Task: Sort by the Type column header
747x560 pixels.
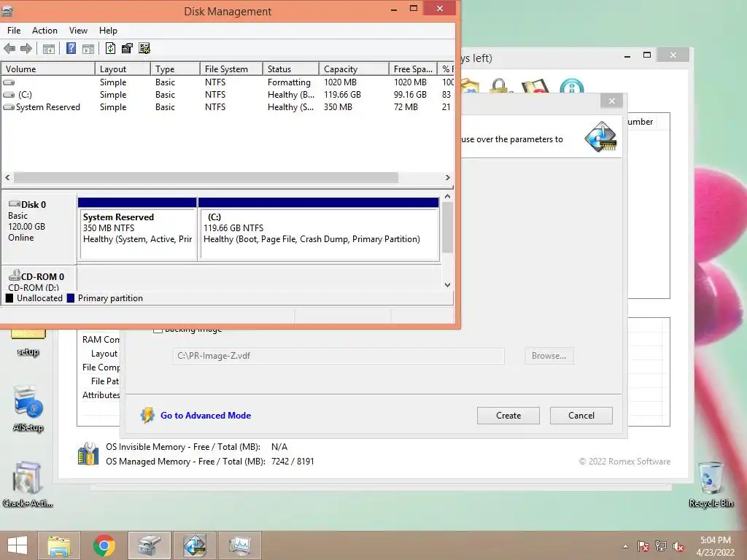Action: [x=175, y=69]
